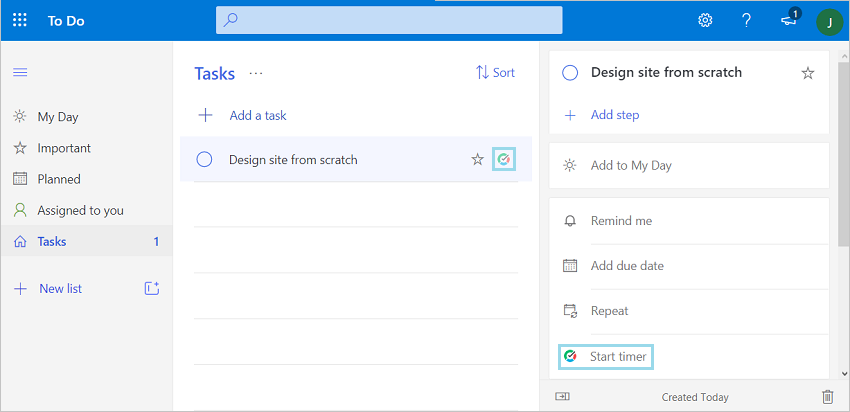The image size is (850, 412).
Task: Open the What's new megaphone notifications
Action: 789,20
